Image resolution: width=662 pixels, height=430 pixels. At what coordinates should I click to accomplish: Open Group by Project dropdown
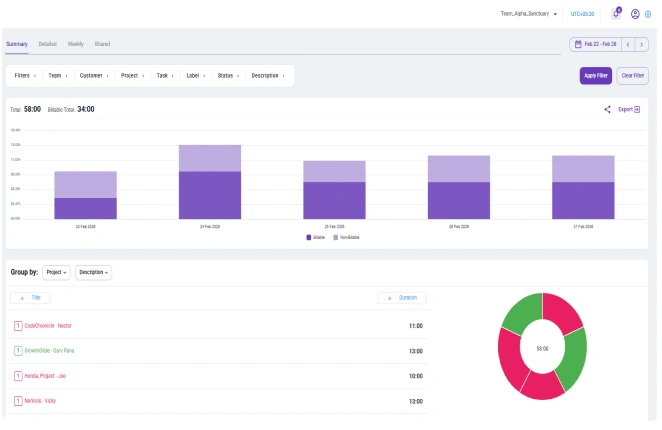click(56, 272)
